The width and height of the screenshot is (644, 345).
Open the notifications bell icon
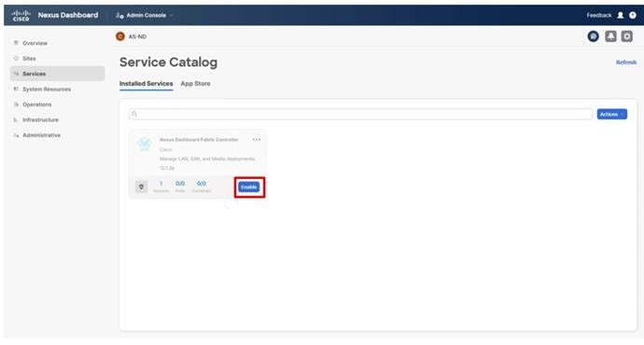[x=610, y=36]
